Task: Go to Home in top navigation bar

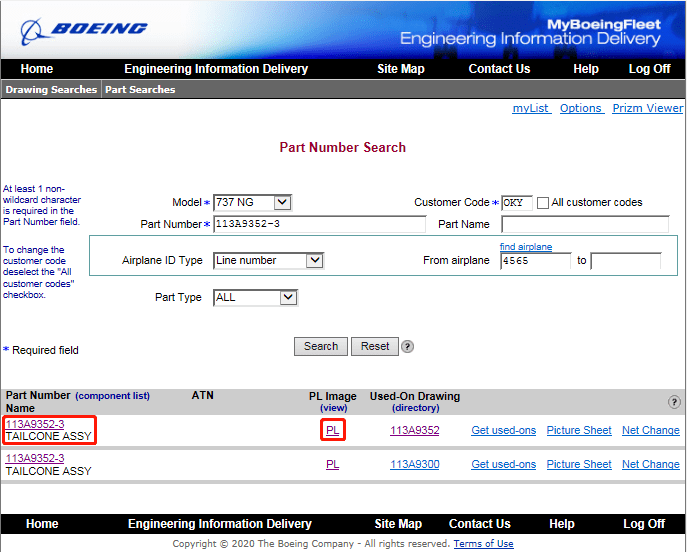Action: pos(37,69)
